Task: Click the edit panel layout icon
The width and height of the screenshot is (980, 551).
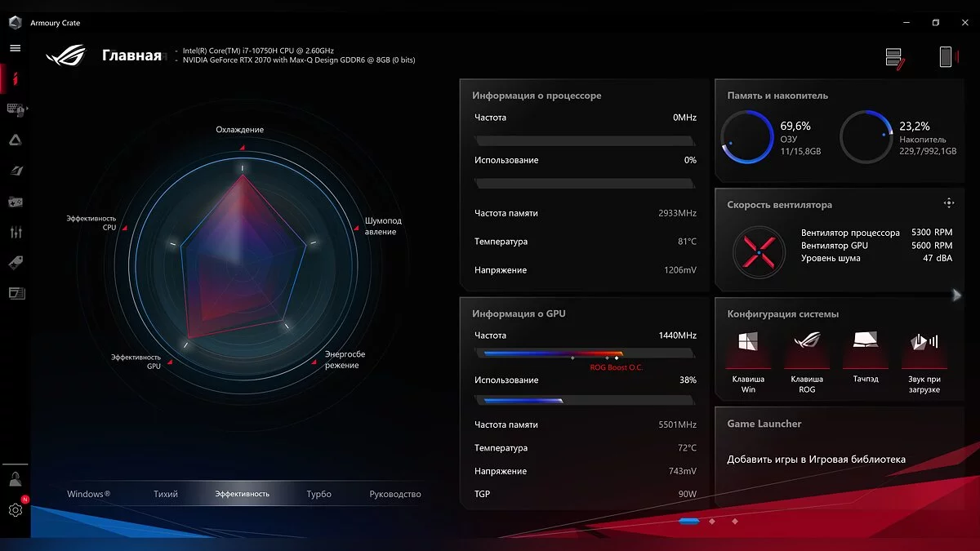Action: (x=894, y=58)
